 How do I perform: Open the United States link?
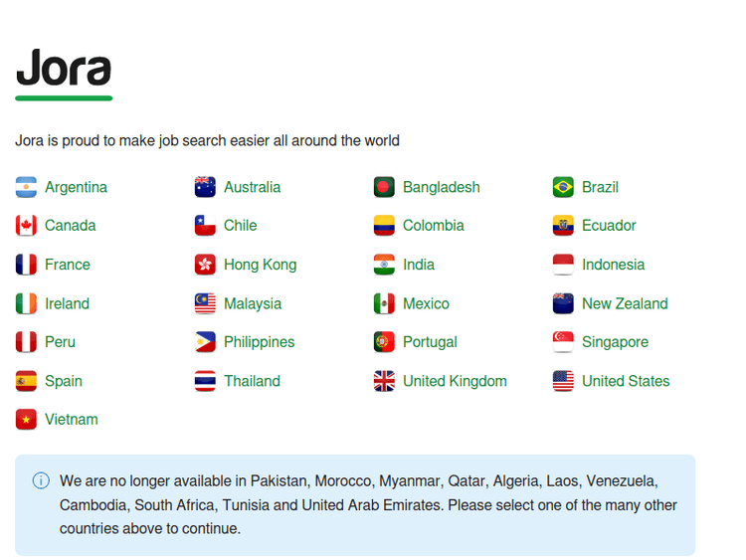626,381
